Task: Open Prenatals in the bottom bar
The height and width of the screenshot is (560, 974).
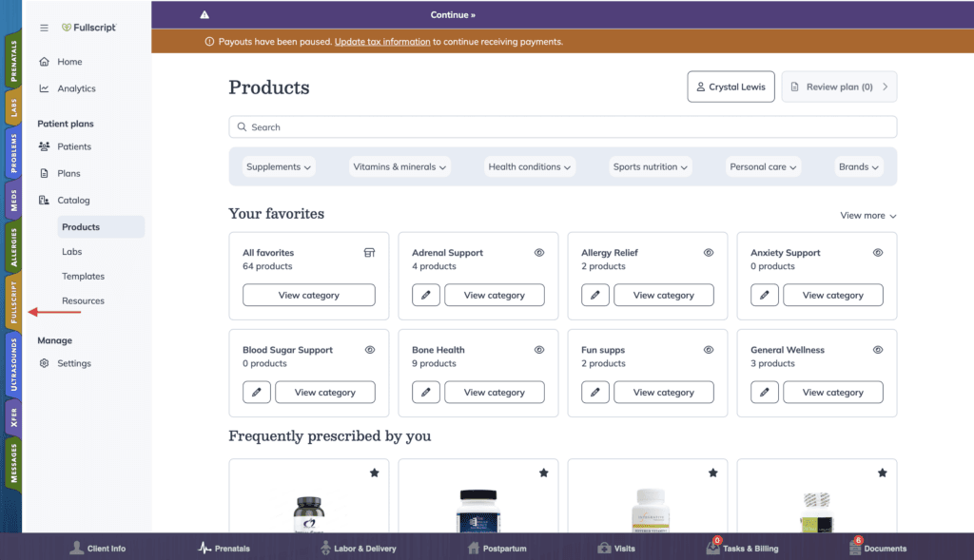Action: click(224, 549)
